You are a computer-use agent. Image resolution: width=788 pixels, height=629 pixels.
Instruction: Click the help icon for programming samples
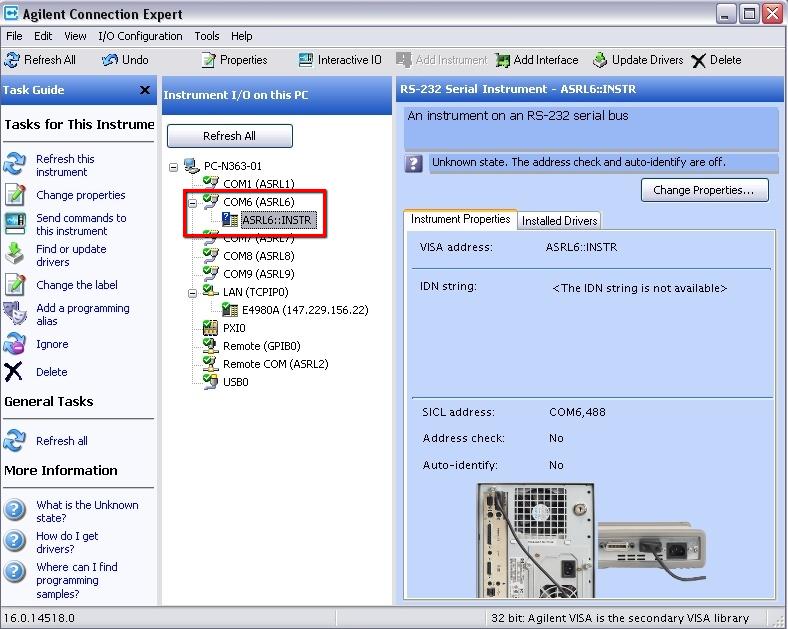(x=15, y=572)
